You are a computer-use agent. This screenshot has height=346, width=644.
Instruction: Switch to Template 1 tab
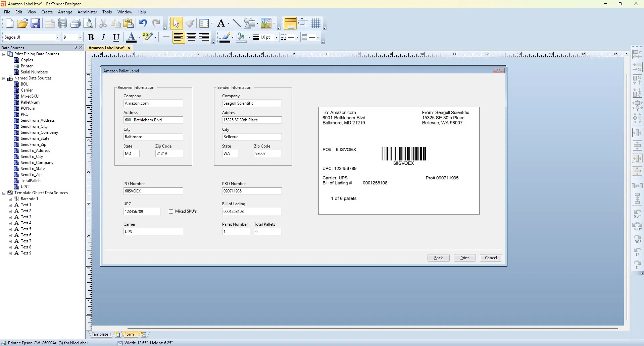tap(101, 334)
